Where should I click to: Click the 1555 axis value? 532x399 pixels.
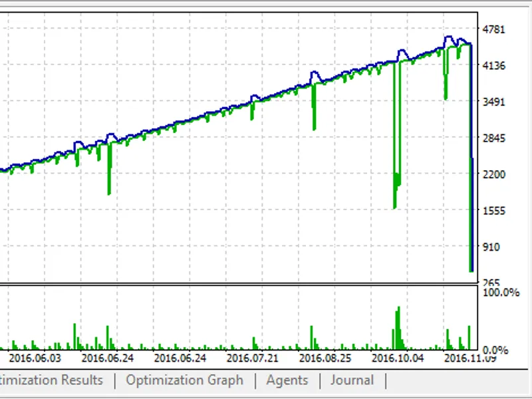tap(493, 211)
